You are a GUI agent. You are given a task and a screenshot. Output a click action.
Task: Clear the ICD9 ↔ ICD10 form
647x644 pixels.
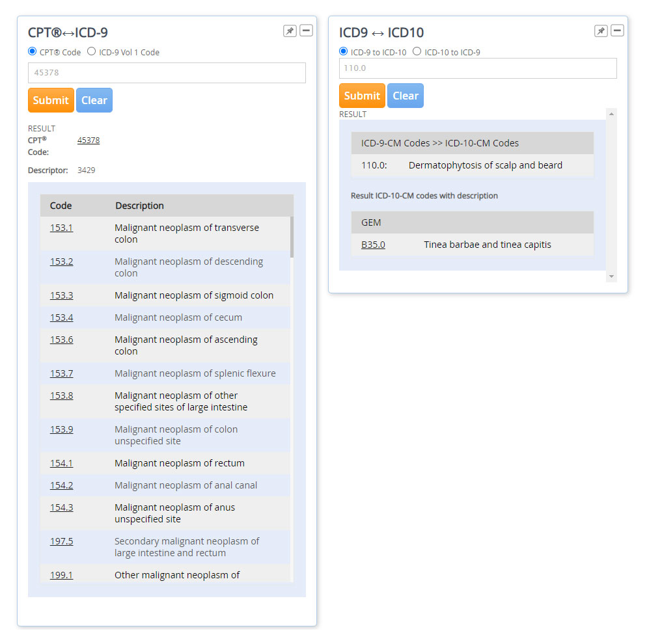[x=405, y=95]
